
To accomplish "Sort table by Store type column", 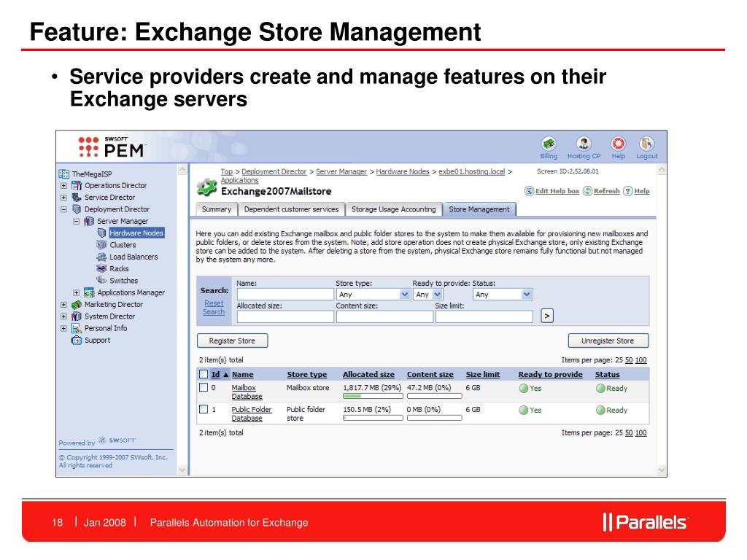I will coord(307,374).
